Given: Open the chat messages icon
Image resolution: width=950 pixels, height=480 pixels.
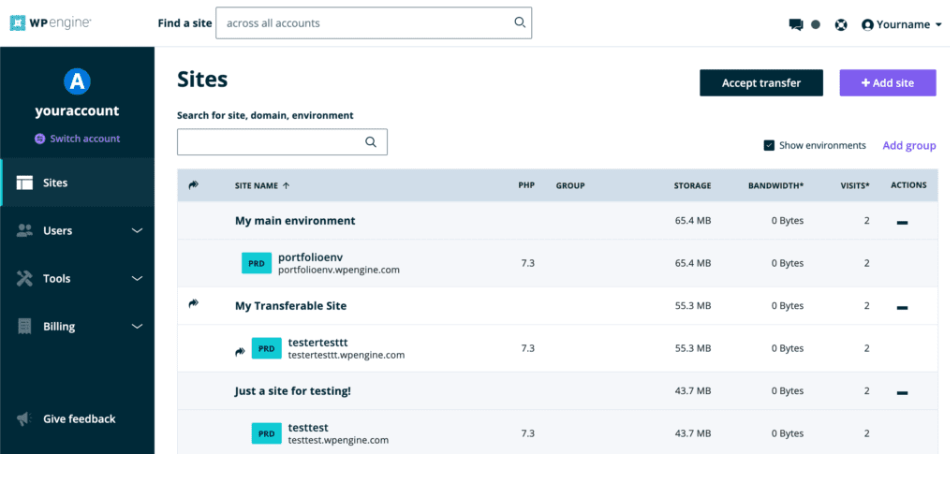Looking at the screenshot, I should [x=796, y=25].
